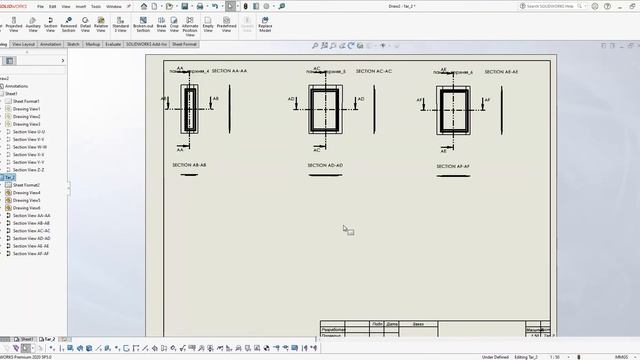Open the View menu
640x360 pixels.
coord(66,7)
